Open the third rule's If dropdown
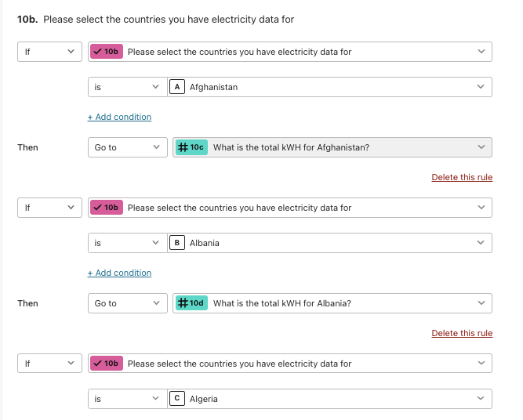523x420 pixels. 49,364
